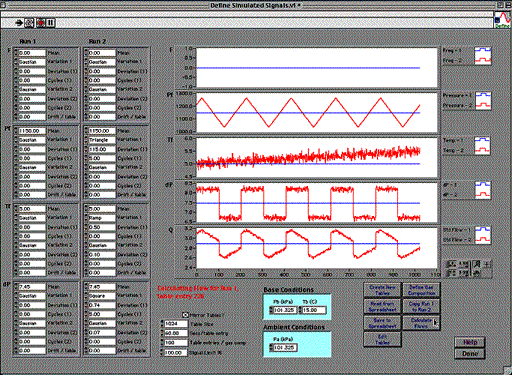Click the Signal Limit % field showing 100.00
This screenshot has width=512, height=375.
176,352
